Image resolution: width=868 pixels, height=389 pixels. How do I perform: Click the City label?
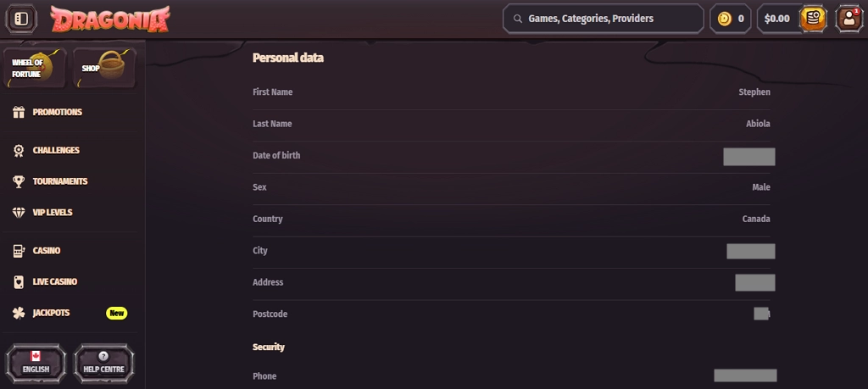click(x=259, y=251)
